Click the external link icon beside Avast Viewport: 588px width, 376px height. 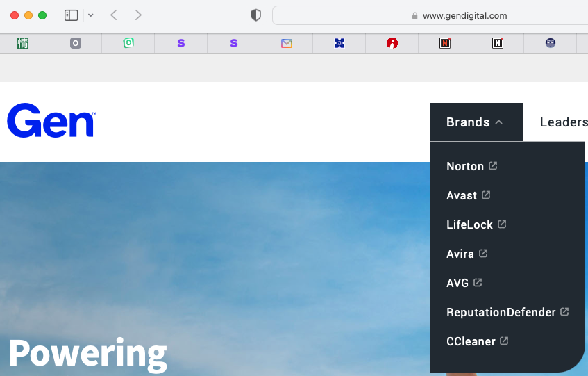[x=486, y=195]
